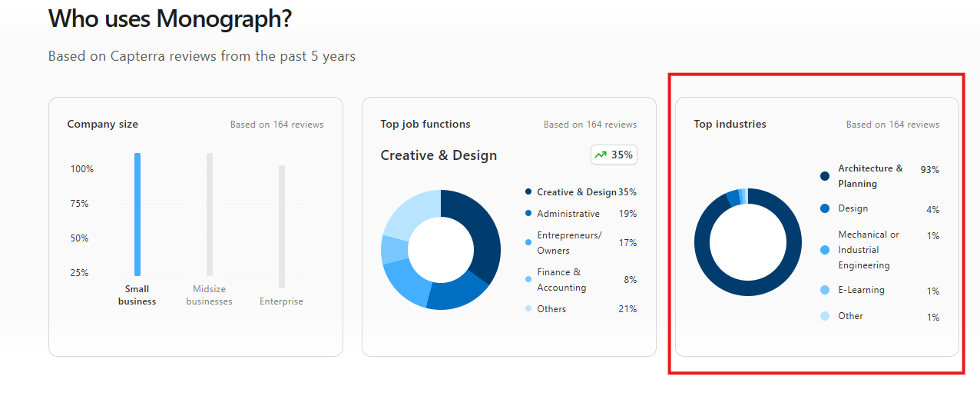Select the Mechanical or Industrial Engineering label
This screenshot has height=406, width=980.
869,250
